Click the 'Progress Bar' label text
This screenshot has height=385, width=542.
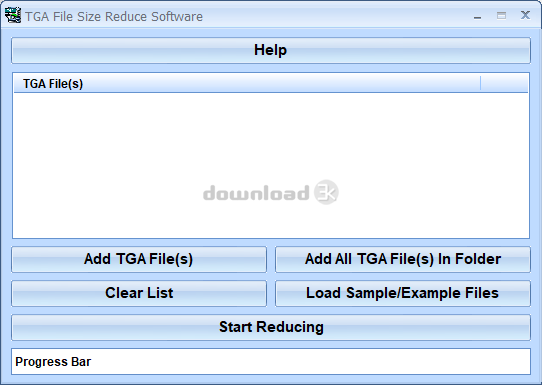point(53,362)
